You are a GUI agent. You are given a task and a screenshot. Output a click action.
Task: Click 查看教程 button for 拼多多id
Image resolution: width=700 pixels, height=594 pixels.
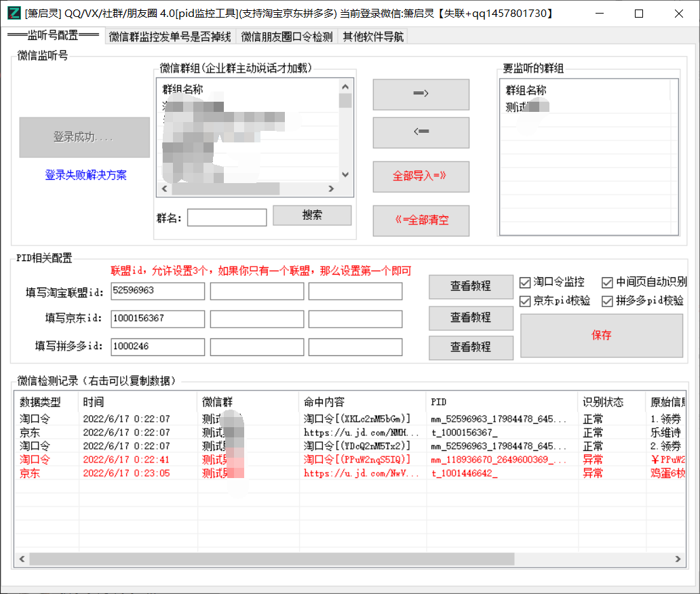tap(471, 347)
